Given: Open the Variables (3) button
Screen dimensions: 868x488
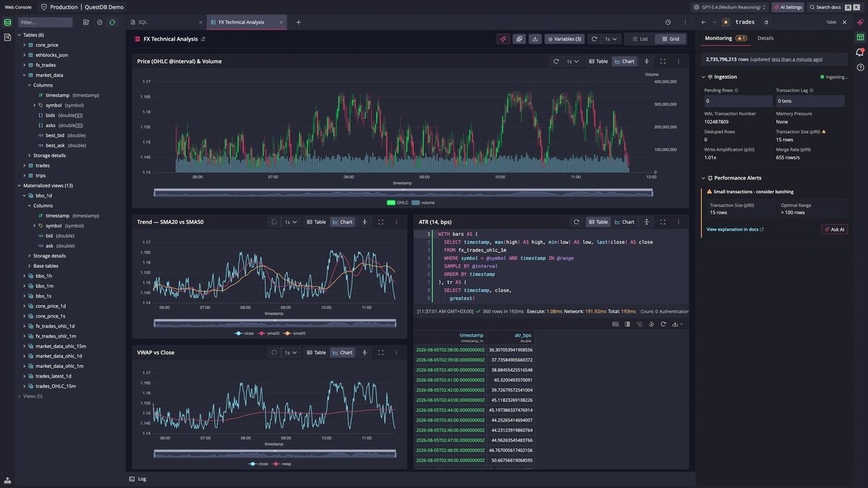Looking at the screenshot, I should coord(564,39).
